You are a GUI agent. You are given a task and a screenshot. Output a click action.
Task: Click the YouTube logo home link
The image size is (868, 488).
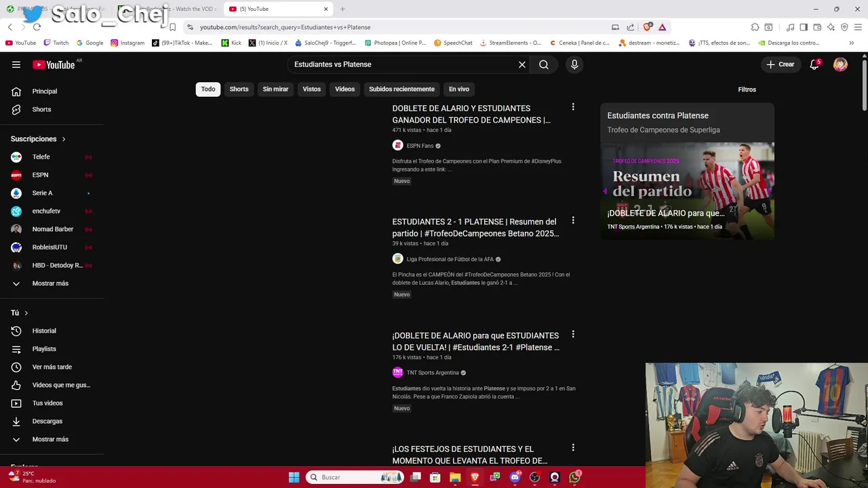coord(54,64)
